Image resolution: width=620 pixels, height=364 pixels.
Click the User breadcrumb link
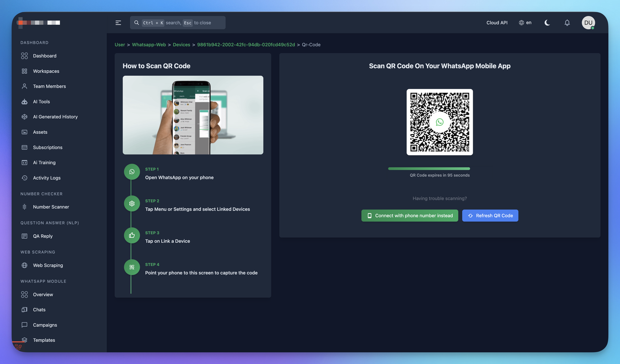click(120, 45)
